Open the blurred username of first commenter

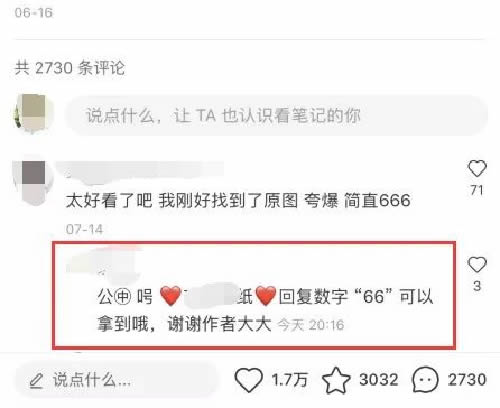pos(140,172)
